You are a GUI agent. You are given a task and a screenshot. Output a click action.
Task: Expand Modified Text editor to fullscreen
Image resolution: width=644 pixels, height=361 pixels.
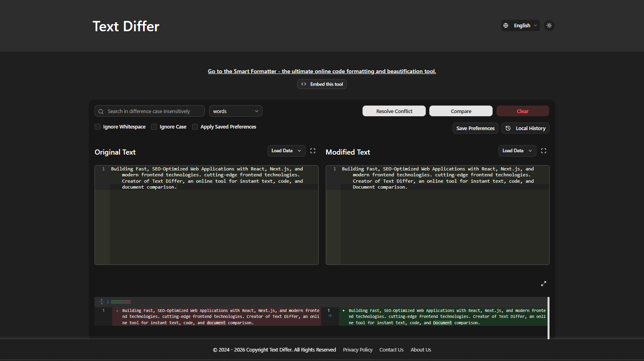tap(544, 151)
